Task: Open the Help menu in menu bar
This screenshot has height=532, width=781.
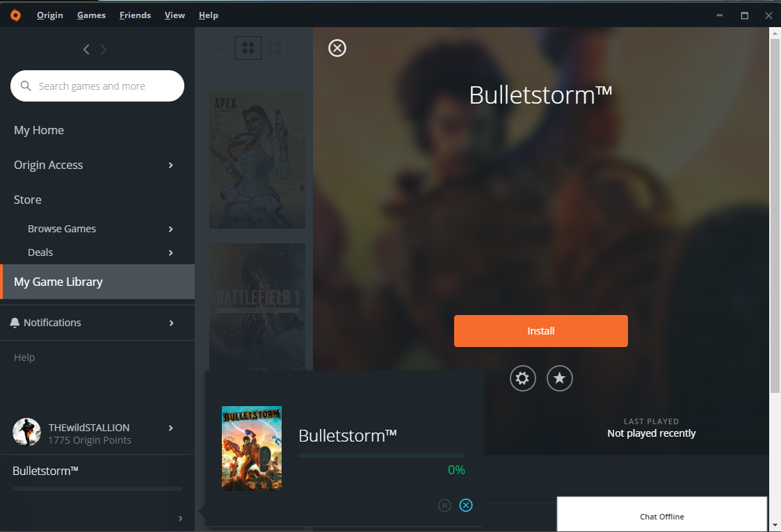Action: (x=208, y=15)
